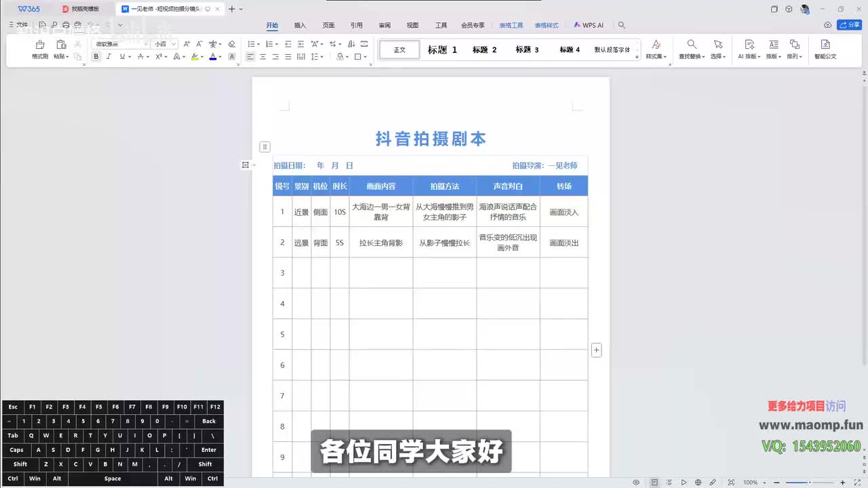Click the table move handle icon
The height and width of the screenshot is (488, 868).
[265, 147]
